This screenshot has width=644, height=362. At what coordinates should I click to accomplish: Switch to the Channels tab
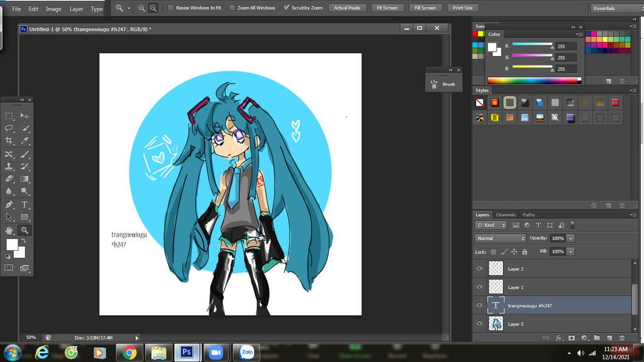point(506,215)
